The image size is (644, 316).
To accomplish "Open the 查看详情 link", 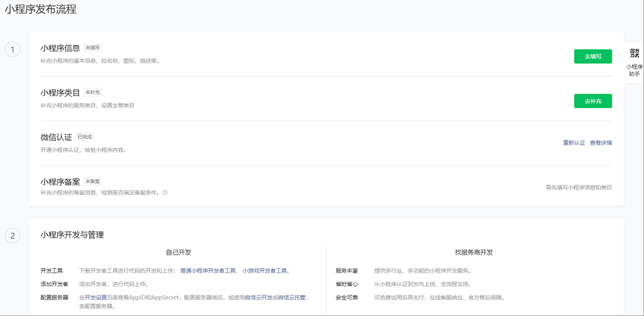I will pos(600,143).
